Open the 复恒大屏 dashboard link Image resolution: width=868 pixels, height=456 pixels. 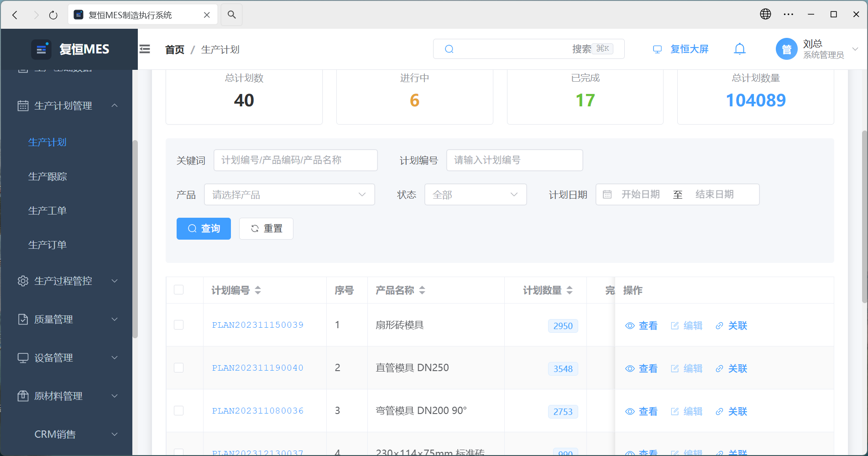681,49
